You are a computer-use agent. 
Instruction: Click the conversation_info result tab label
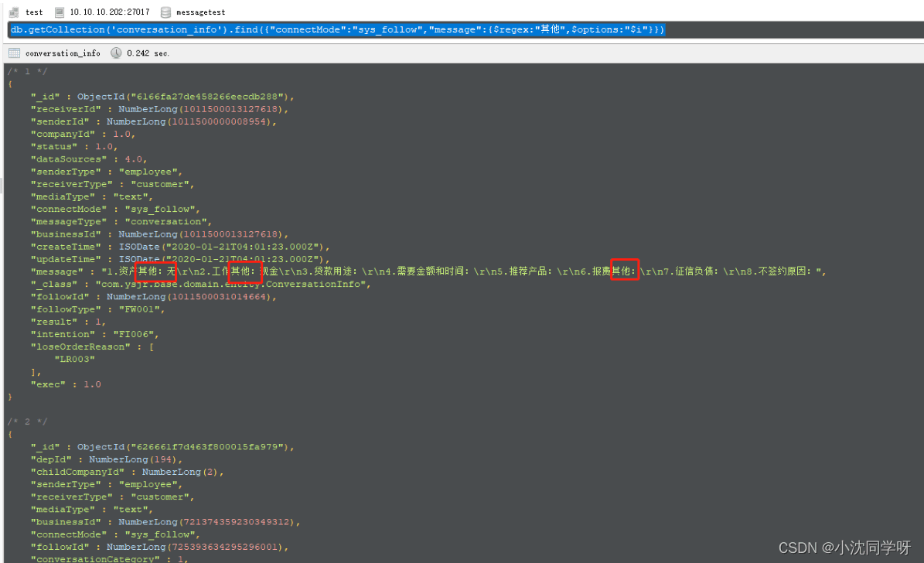63,53
